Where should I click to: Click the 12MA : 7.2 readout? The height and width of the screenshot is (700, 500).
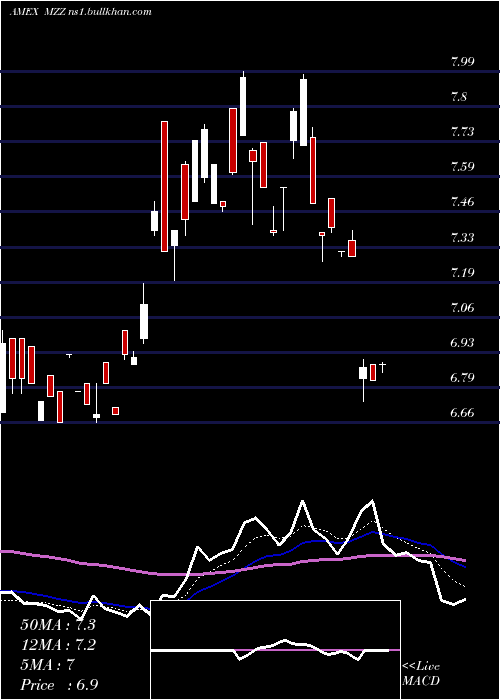click(58, 645)
